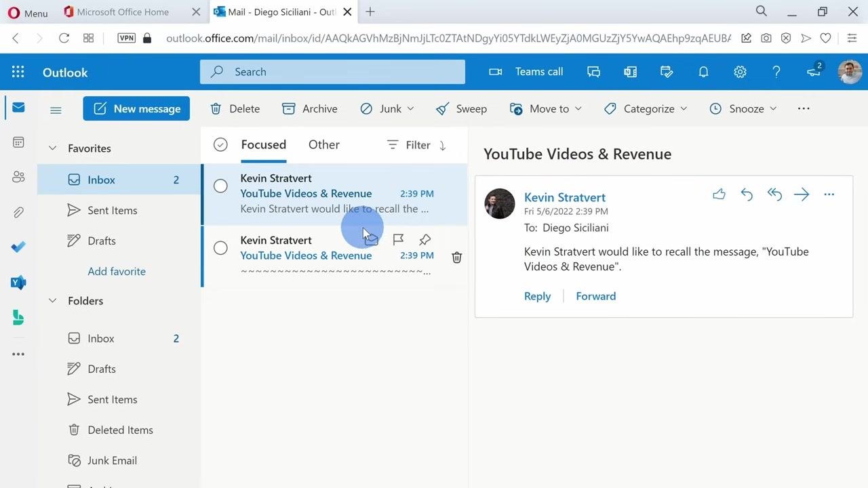Open Deleted Items folder
Viewport: 868px width, 488px height.
(x=119, y=430)
